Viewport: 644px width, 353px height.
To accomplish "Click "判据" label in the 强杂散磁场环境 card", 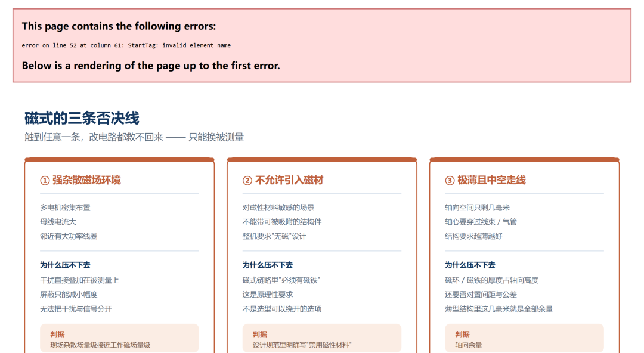I will tap(57, 335).
